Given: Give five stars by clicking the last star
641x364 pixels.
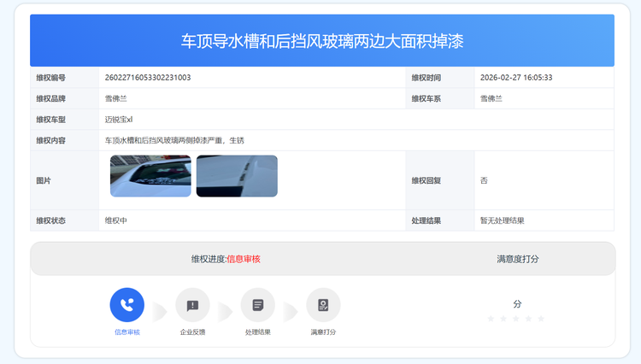Looking at the screenshot, I should coord(541,319).
